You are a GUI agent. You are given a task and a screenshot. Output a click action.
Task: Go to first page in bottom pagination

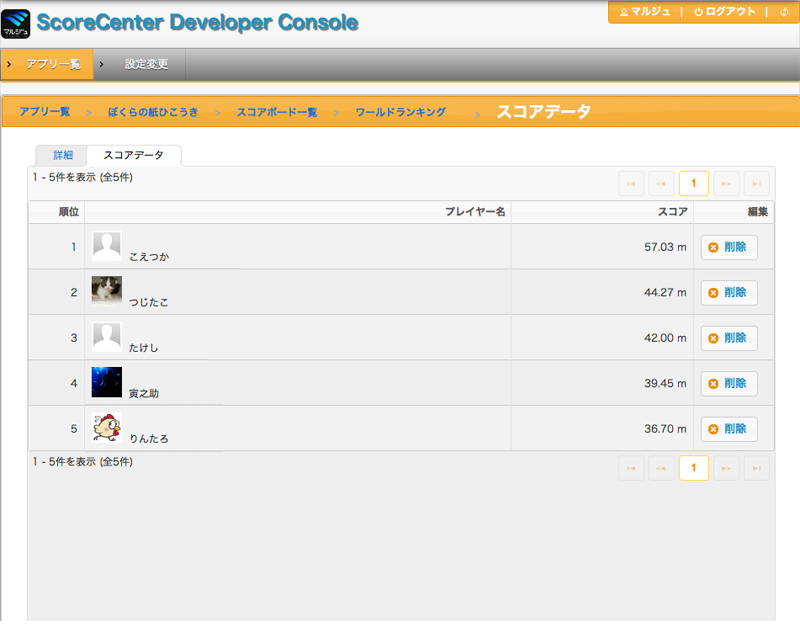click(631, 468)
